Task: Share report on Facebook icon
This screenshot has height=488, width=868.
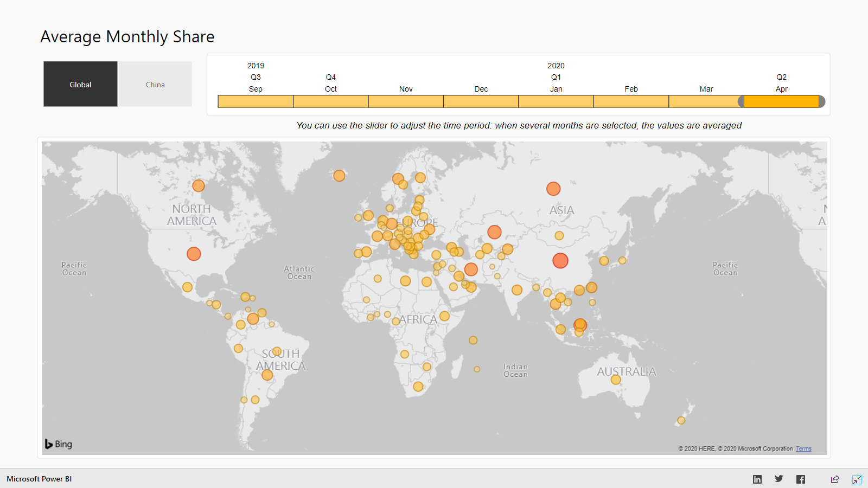Action: tap(801, 479)
